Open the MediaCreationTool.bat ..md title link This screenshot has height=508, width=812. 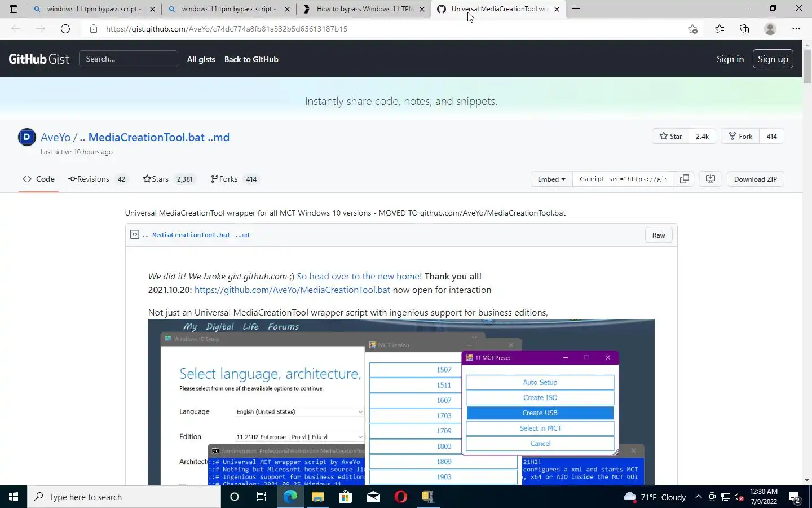155,137
